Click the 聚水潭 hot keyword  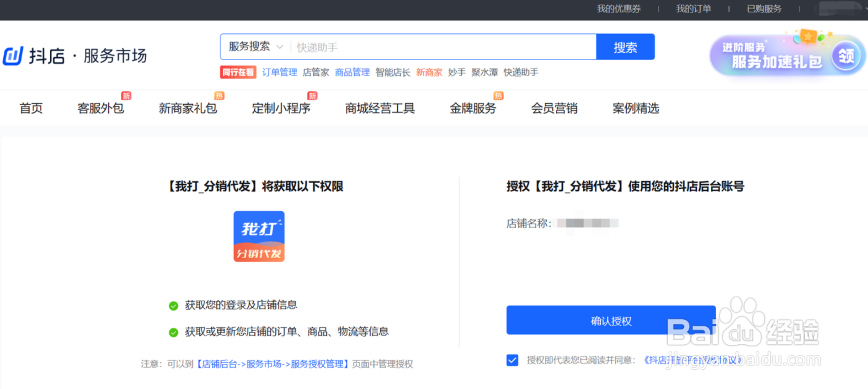[485, 72]
